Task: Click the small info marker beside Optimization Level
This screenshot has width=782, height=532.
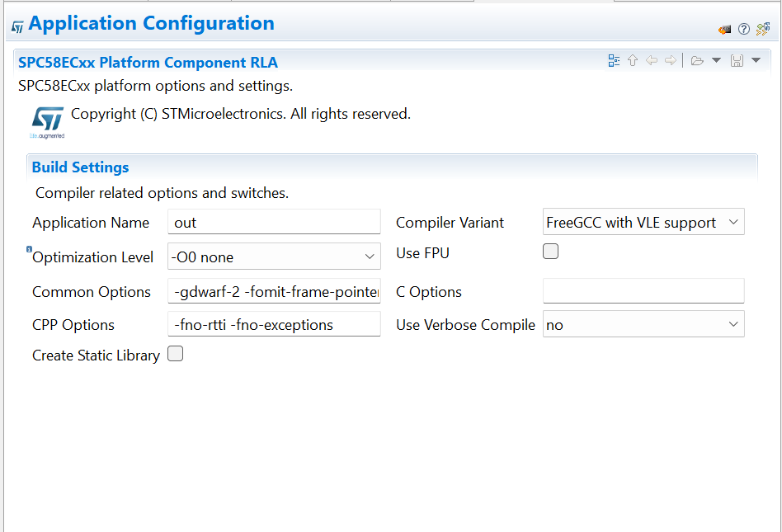Action: tap(29, 248)
